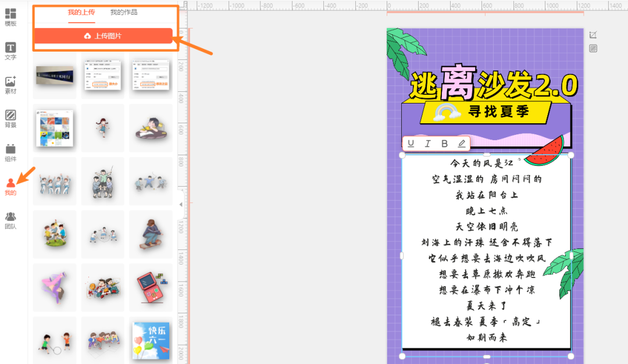Open the 我的 personal panel
Viewport: 628px width, 364px height.
(x=10, y=187)
